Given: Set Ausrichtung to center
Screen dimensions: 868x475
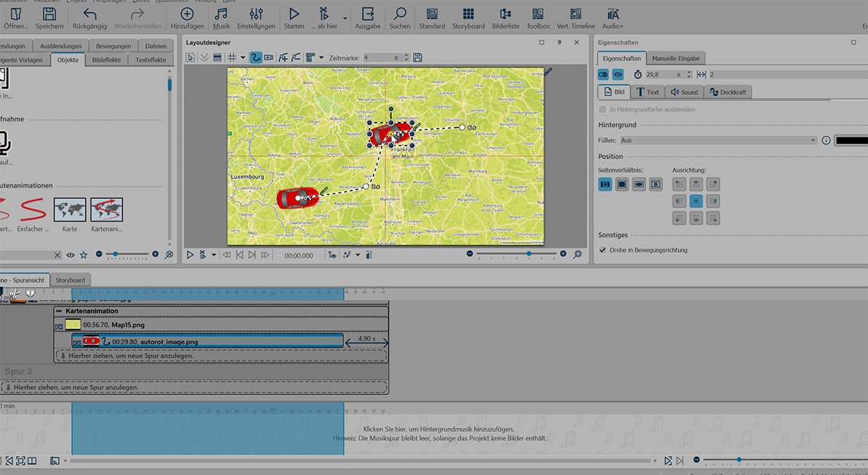Looking at the screenshot, I should pyautogui.click(x=696, y=201).
